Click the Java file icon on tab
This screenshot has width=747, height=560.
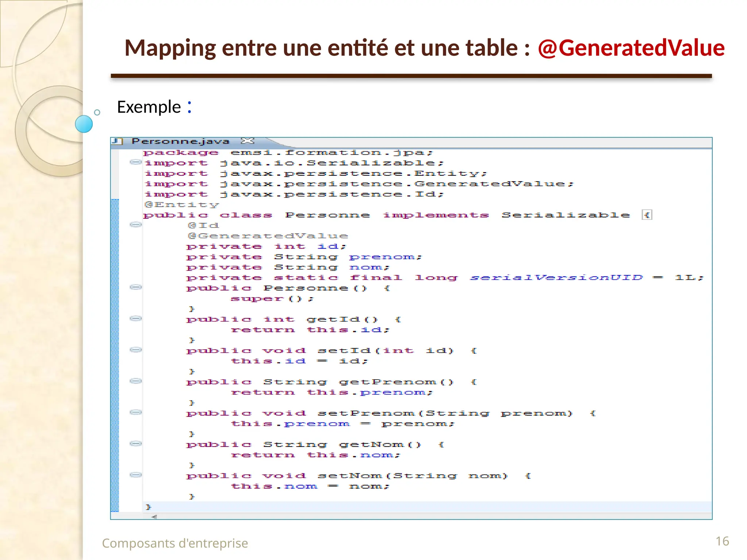(x=117, y=141)
